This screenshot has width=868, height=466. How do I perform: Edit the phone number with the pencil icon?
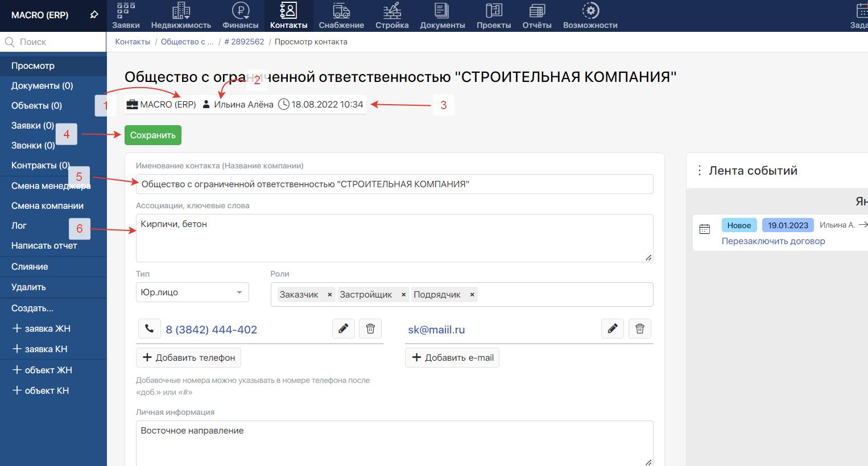click(344, 329)
